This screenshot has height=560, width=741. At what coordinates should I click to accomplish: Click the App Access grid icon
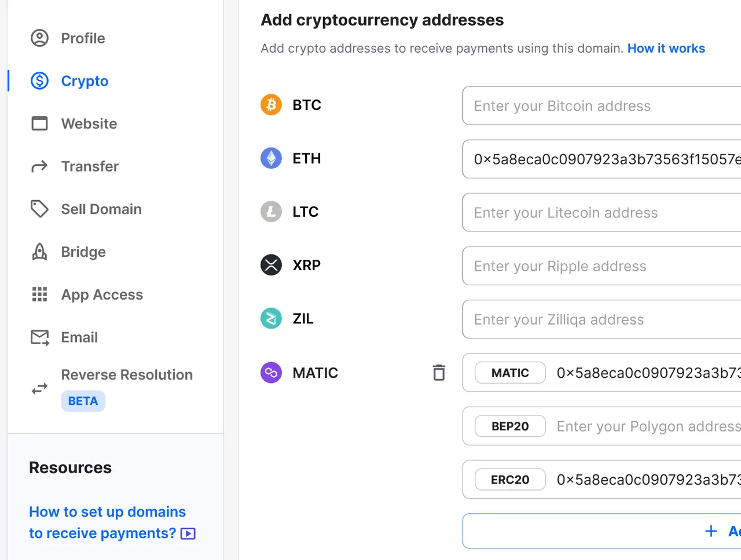39,294
